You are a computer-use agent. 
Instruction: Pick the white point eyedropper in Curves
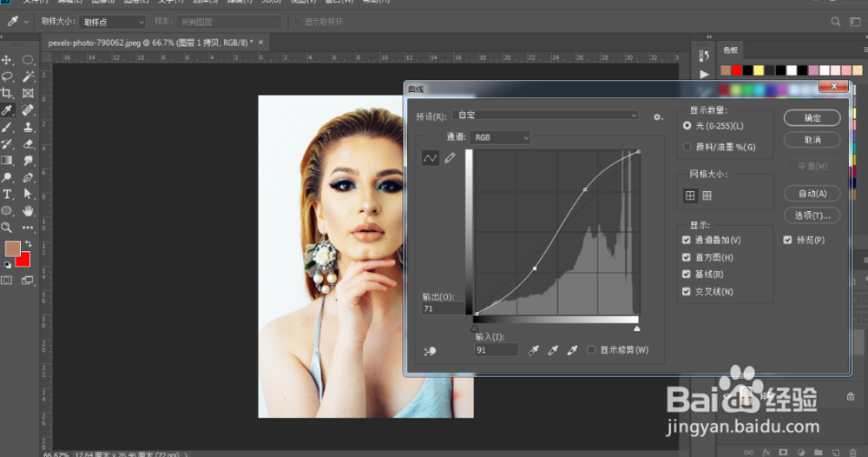pos(572,350)
